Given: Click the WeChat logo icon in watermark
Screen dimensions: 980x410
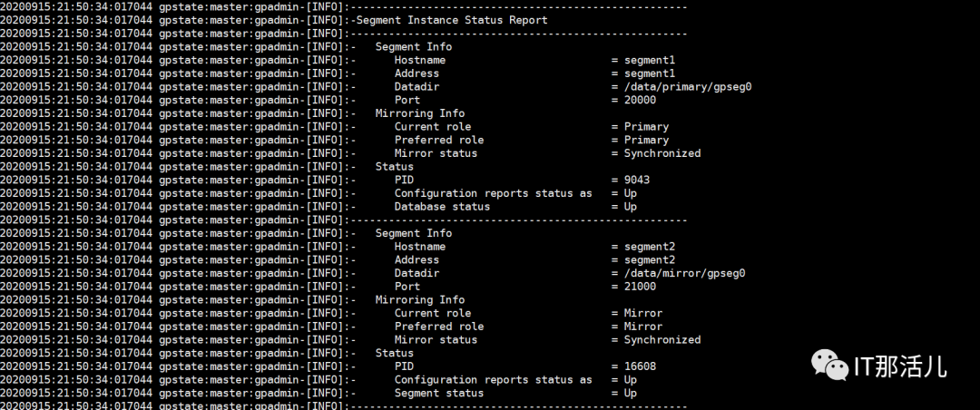Looking at the screenshot, I should click(829, 365).
